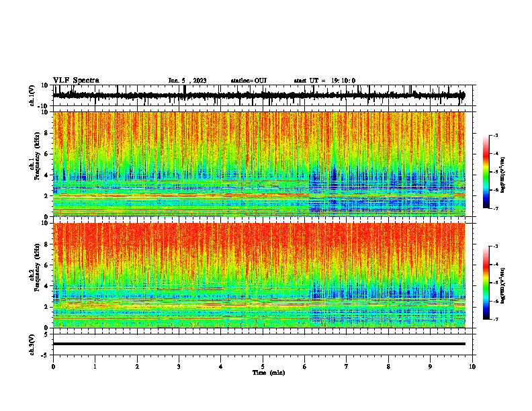Click the ch.1 "Frequency (kHz)" axis label
This screenshot has height=411, width=532.
(37, 156)
